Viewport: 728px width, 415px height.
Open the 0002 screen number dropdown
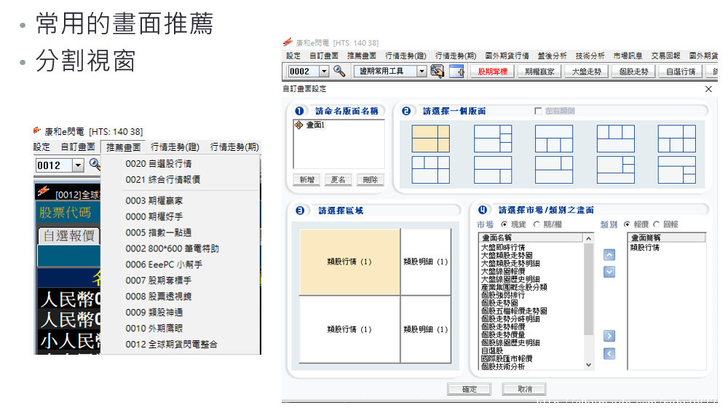[x=323, y=72]
